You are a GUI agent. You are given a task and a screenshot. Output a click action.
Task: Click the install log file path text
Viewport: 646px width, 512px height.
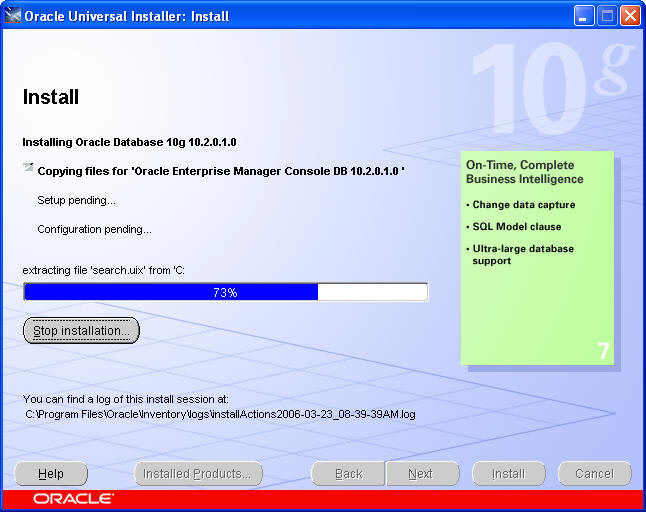[220, 413]
